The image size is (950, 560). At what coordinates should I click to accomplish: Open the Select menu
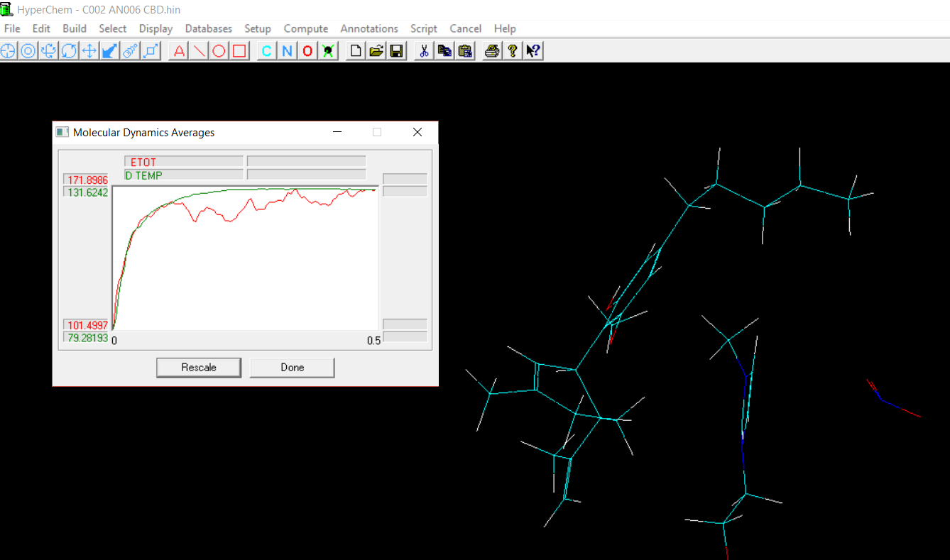[x=113, y=28]
